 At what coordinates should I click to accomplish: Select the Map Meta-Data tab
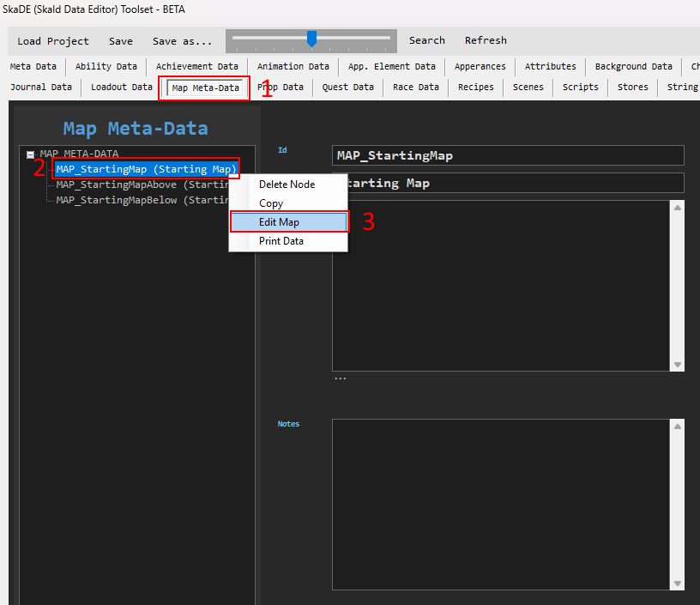coord(205,88)
